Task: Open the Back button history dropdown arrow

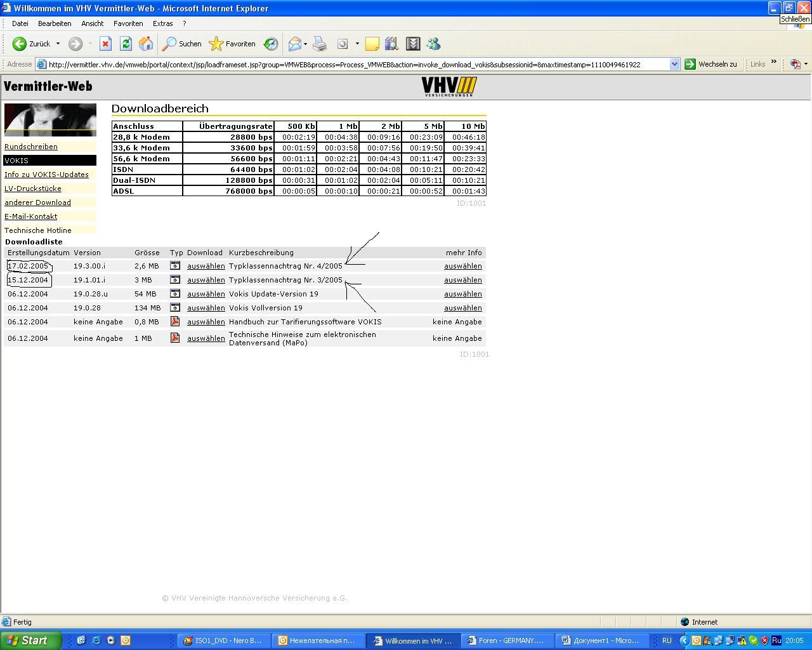Action: tap(58, 44)
